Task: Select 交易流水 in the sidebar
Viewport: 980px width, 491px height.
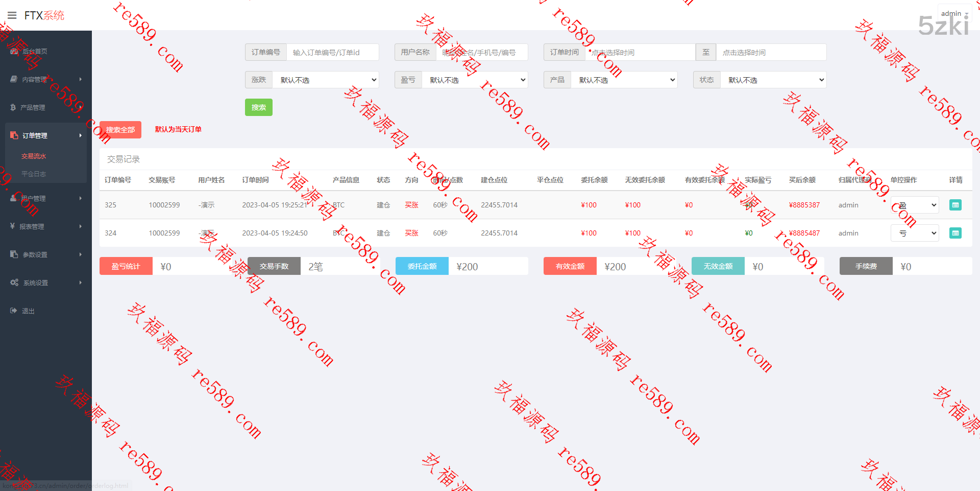Action: [x=34, y=156]
